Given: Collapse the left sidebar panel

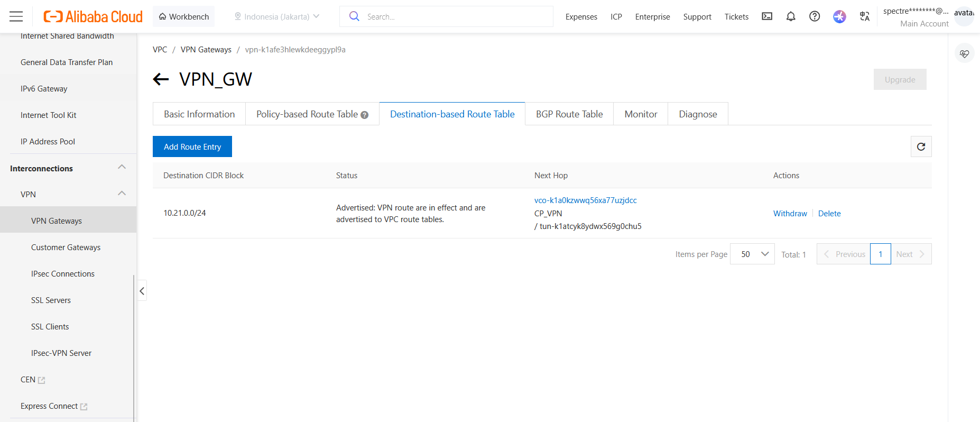Looking at the screenshot, I should (142, 291).
